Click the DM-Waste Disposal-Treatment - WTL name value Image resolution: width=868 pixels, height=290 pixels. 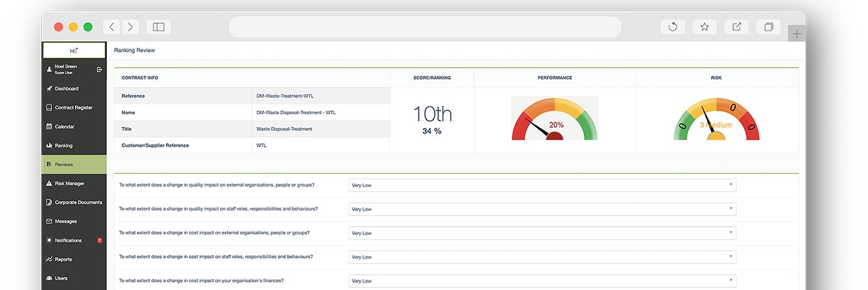click(296, 113)
